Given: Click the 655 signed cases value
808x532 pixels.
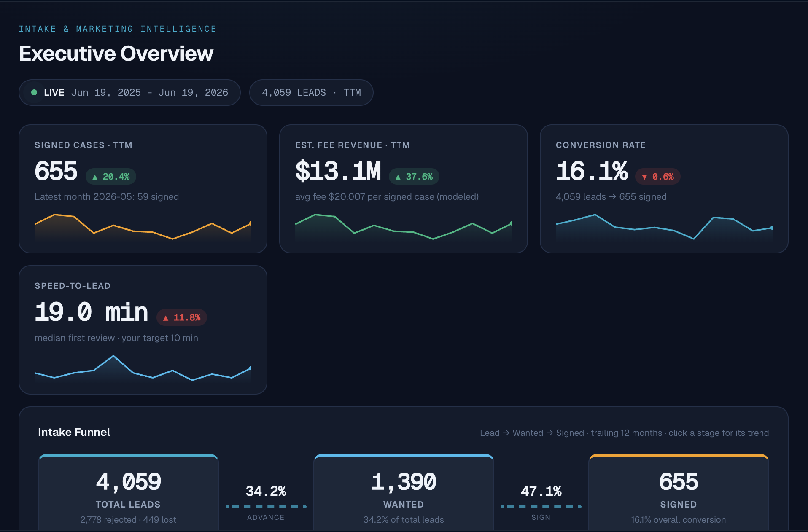Looking at the screenshot, I should click(x=56, y=171).
